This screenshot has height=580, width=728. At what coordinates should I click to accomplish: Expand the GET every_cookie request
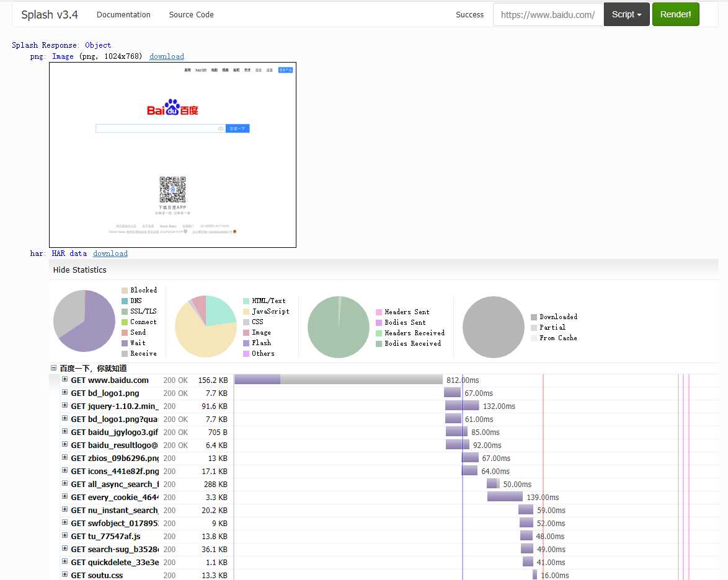64,496
